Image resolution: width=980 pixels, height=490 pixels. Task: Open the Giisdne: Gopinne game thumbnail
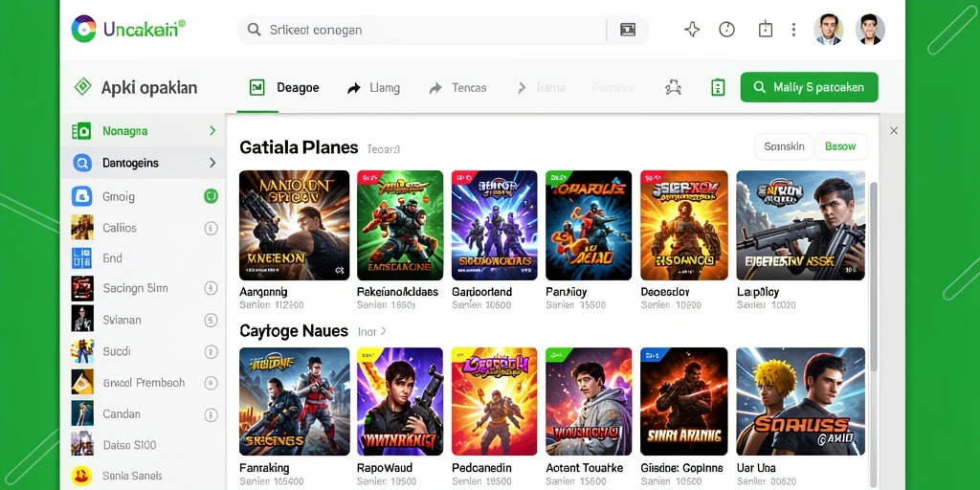pyautogui.click(x=683, y=401)
